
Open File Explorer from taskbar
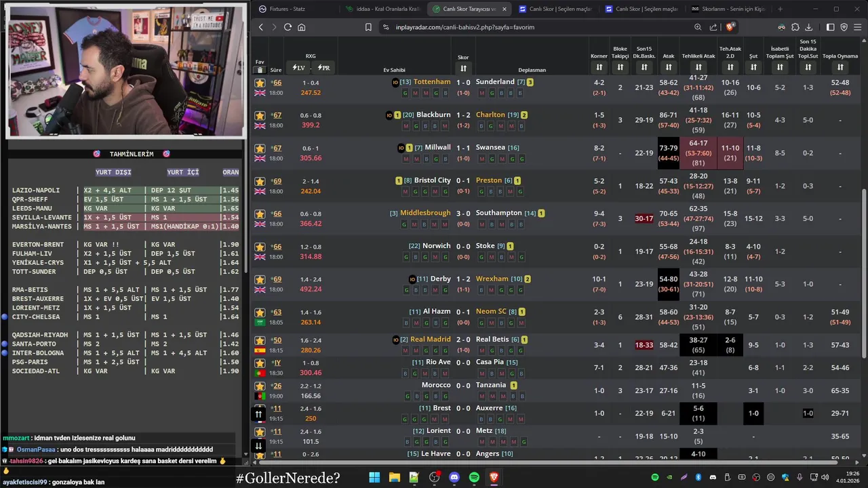coord(394,477)
